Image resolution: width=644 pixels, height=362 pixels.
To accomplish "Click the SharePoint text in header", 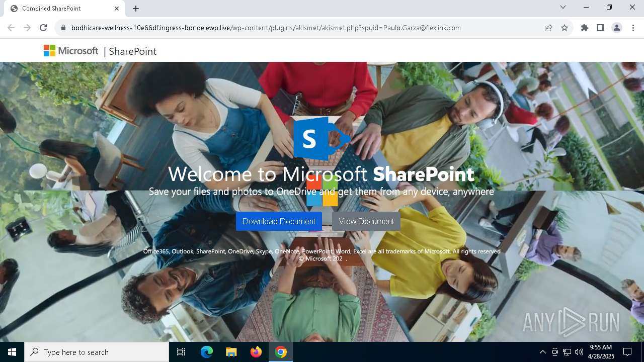I will (133, 51).
